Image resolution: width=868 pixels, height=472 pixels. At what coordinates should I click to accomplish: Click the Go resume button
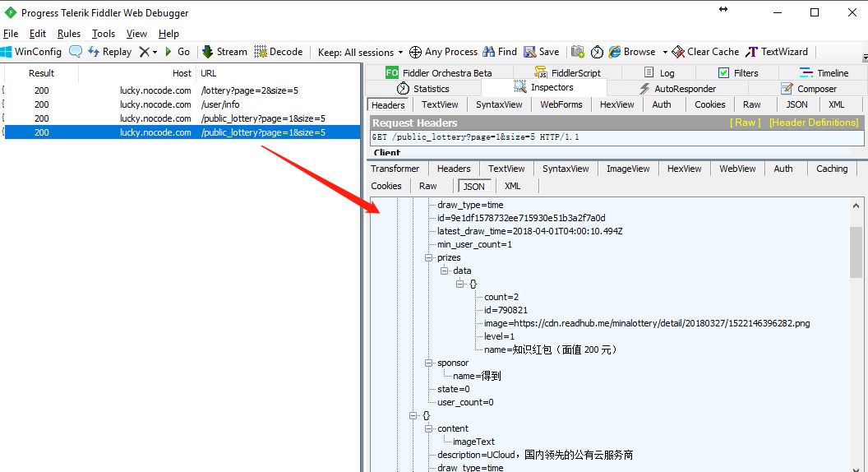pyautogui.click(x=178, y=52)
